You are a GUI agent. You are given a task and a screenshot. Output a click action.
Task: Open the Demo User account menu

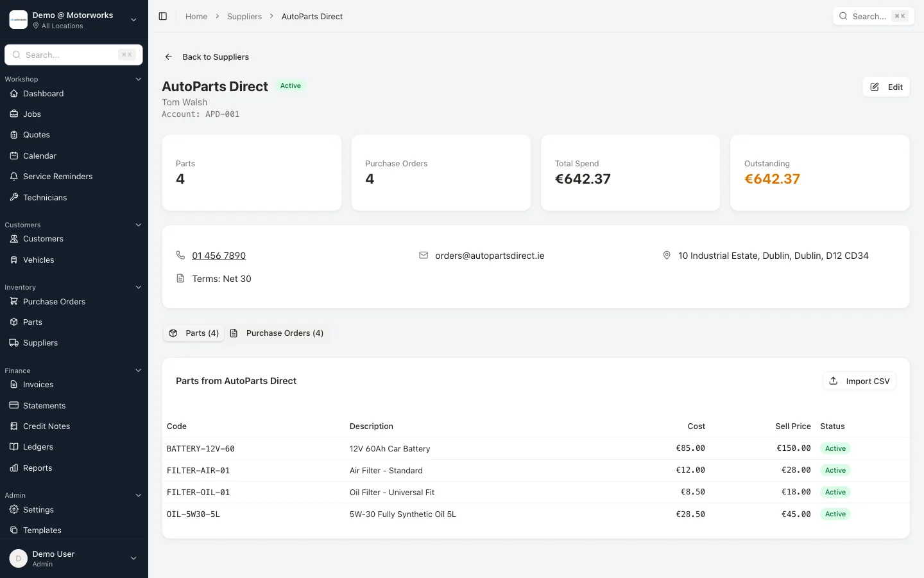[74, 558]
